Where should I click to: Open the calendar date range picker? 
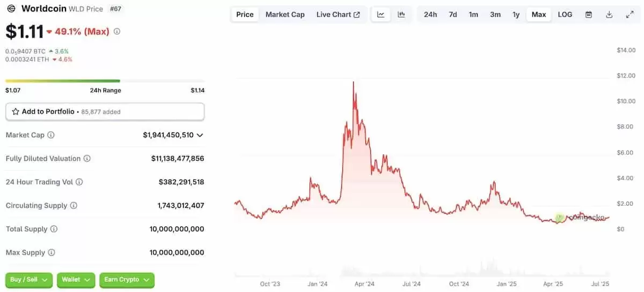(x=589, y=14)
